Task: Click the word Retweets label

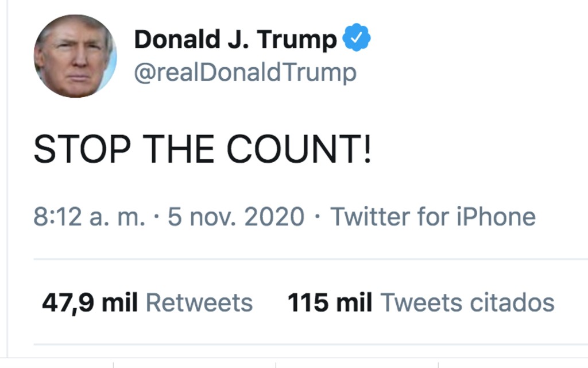Action: click(199, 302)
